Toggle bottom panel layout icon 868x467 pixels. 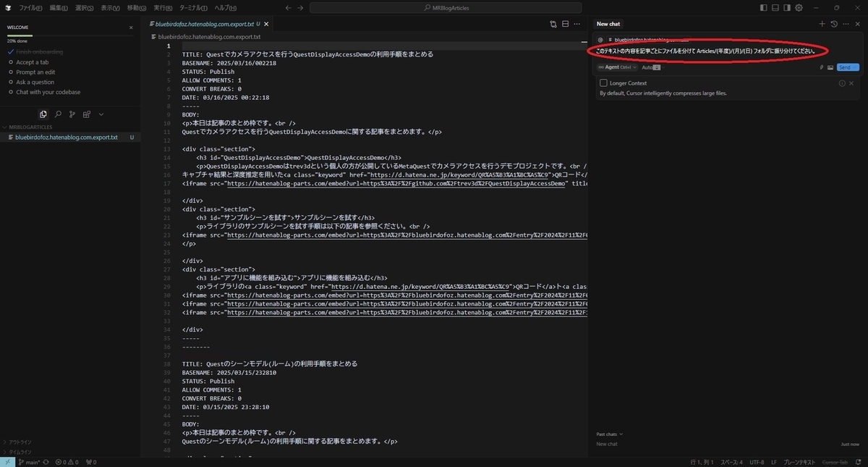click(x=775, y=8)
